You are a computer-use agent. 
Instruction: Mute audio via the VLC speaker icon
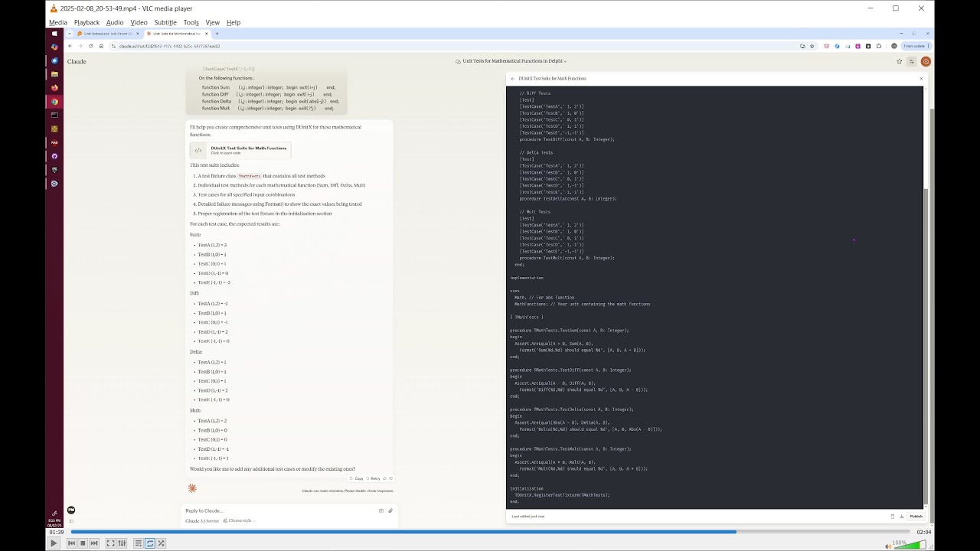click(x=888, y=545)
